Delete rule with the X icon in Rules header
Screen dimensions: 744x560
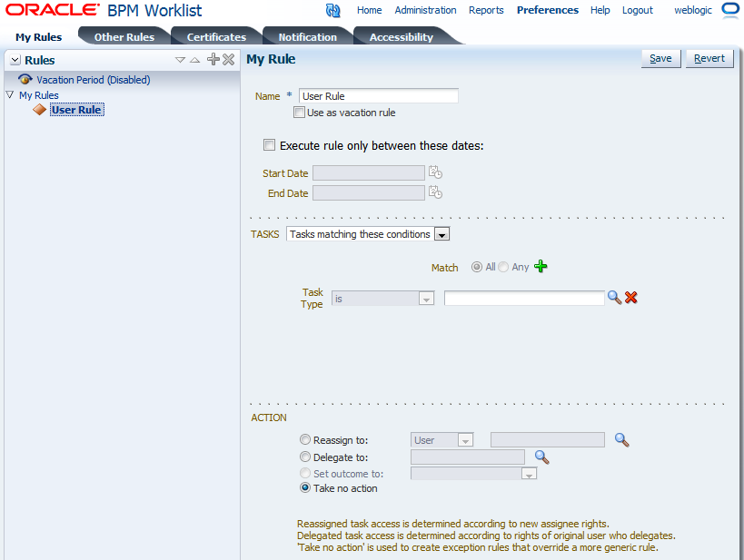click(229, 59)
